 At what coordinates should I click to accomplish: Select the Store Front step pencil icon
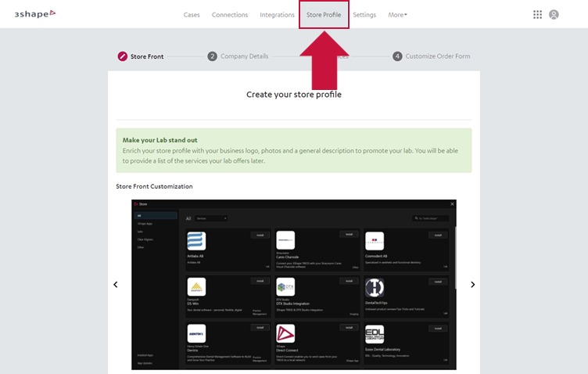(x=122, y=56)
